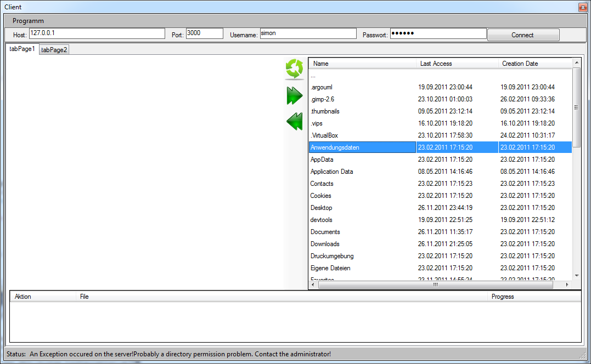Screen dimensions: 591x364
Task: Select the Desktop folder row
Action: tap(440, 207)
